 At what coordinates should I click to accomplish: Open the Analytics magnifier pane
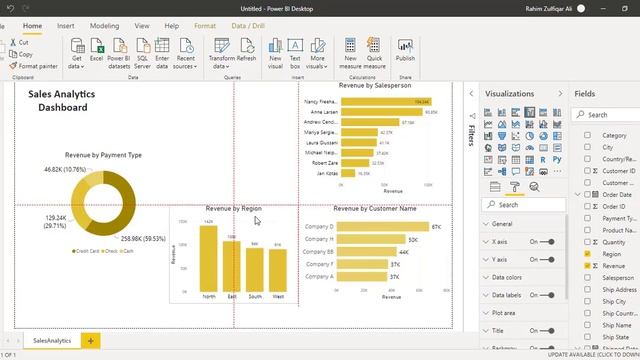pyautogui.click(x=534, y=187)
